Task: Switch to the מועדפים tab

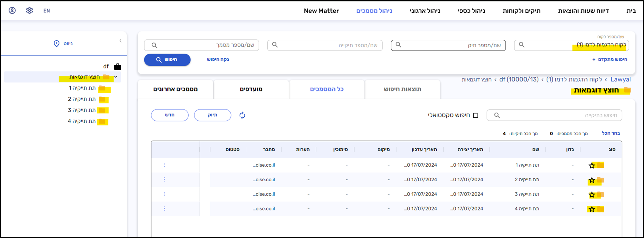Action: (x=251, y=89)
